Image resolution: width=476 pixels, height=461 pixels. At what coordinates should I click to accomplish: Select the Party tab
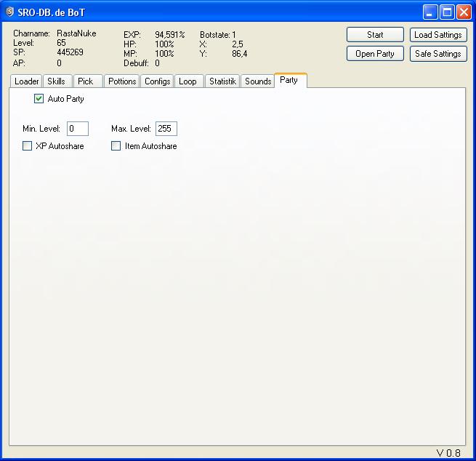[x=291, y=80]
